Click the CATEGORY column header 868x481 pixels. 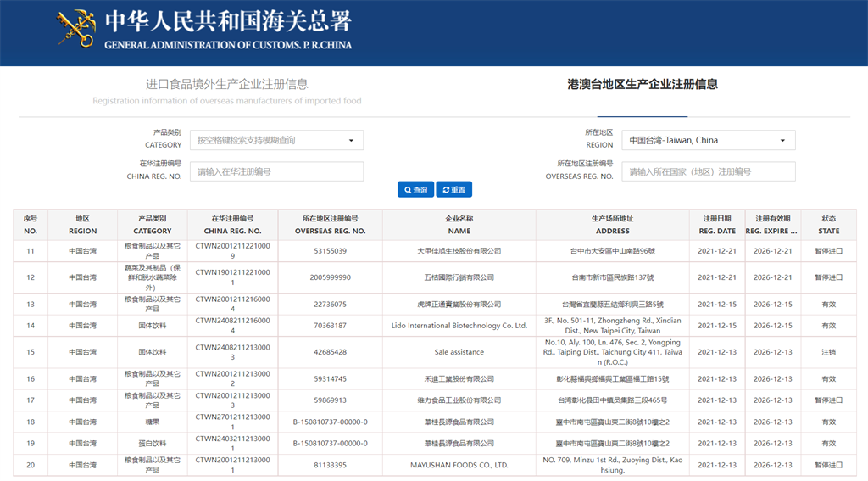click(x=153, y=225)
